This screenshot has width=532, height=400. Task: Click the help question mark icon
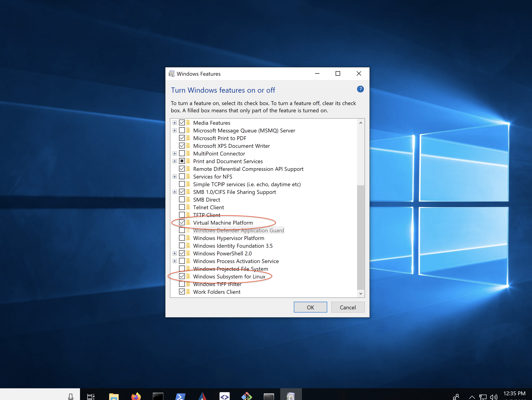(360, 89)
